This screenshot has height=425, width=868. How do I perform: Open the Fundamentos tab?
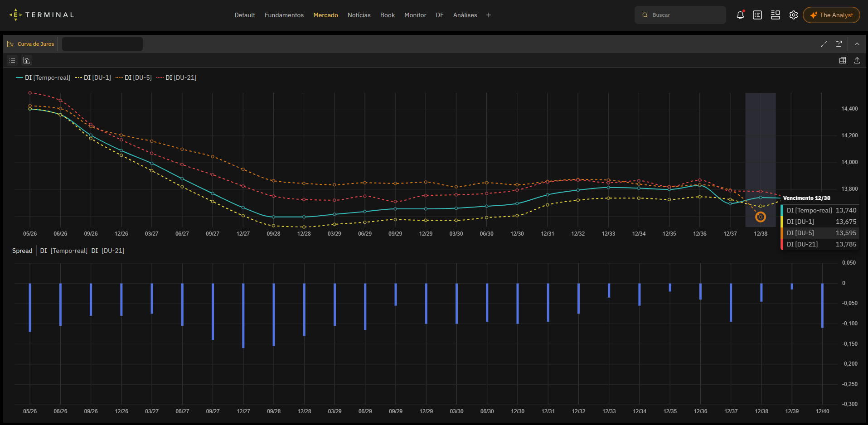pyautogui.click(x=284, y=15)
